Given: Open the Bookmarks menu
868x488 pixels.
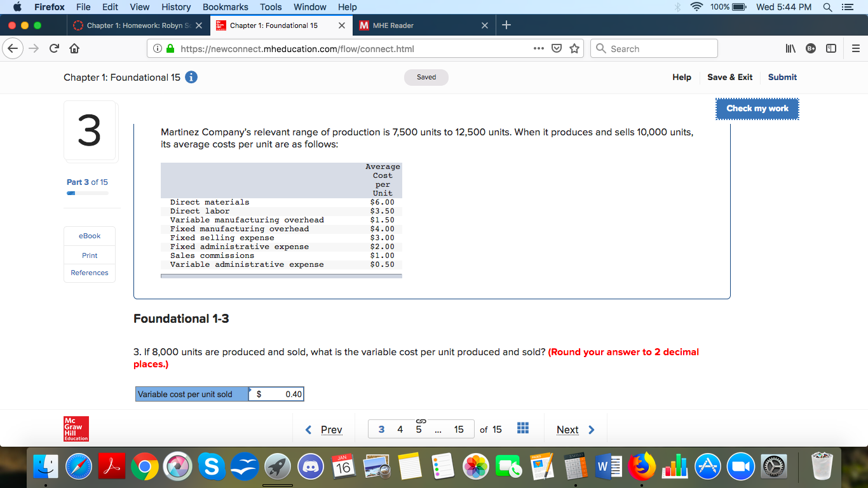Looking at the screenshot, I should click(x=226, y=7).
